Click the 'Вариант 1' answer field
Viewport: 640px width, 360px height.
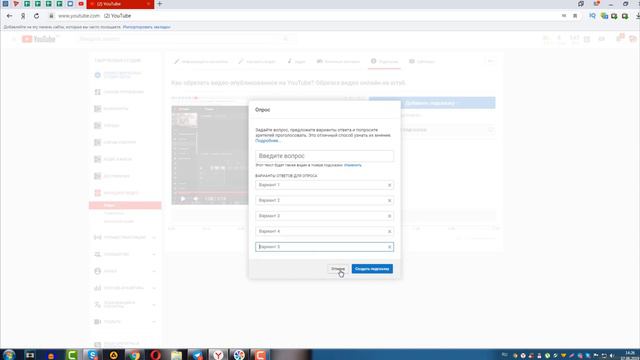point(324,185)
